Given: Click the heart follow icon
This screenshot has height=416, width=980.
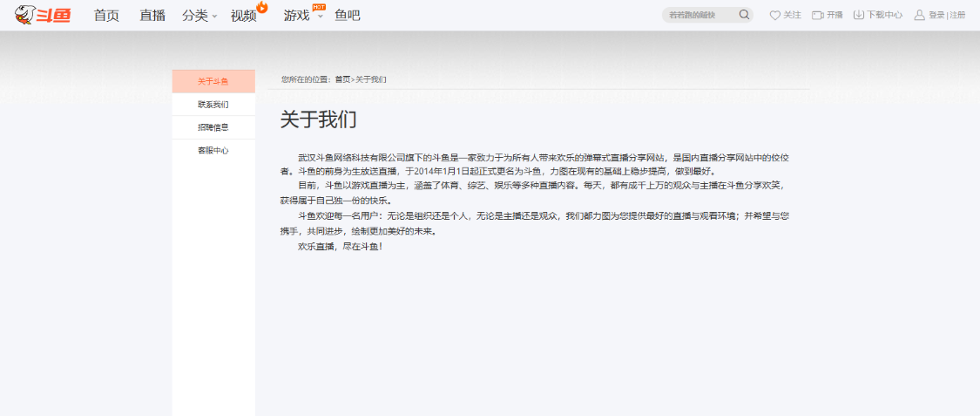Looking at the screenshot, I should [775, 15].
